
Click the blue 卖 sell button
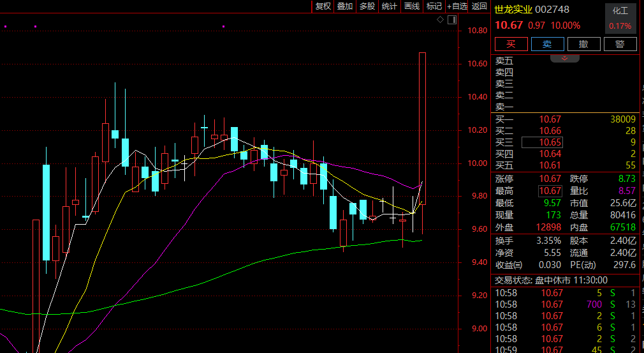(x=548, y=44)
